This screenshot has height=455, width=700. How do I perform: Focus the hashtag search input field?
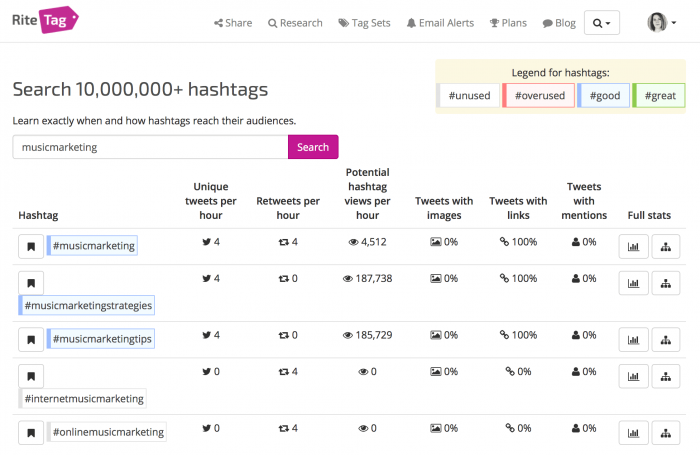(x=150, y=147)
